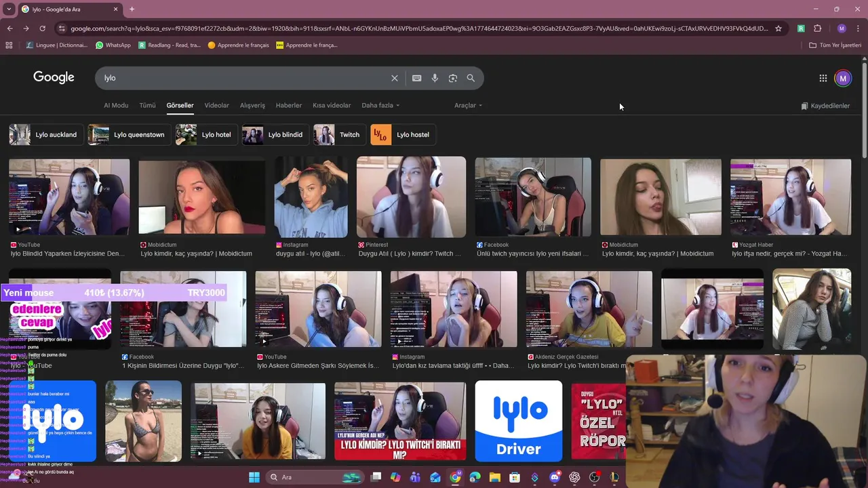The width and height of the screenshot is (868, 488).
Task: Open the Readlang bookmark
Action: pyautogui.click(x=170, y=45)
